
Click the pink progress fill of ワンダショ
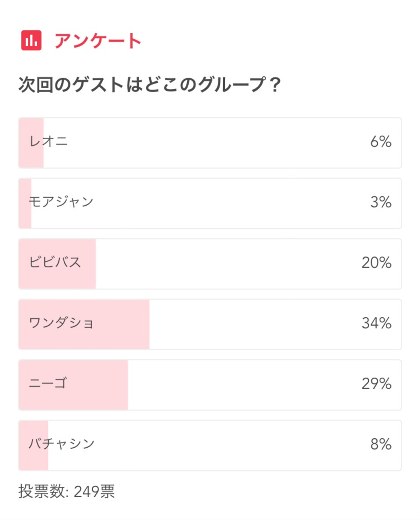coord(84,324)
